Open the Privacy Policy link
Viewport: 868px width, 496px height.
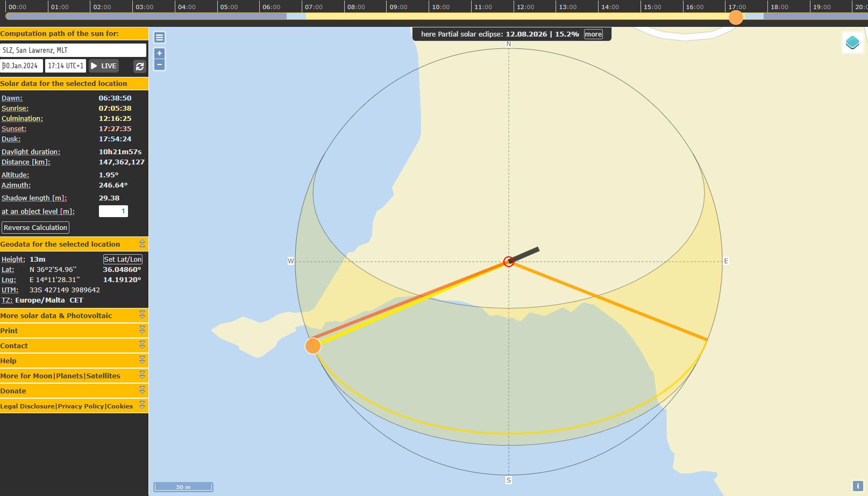coord(81,406)
